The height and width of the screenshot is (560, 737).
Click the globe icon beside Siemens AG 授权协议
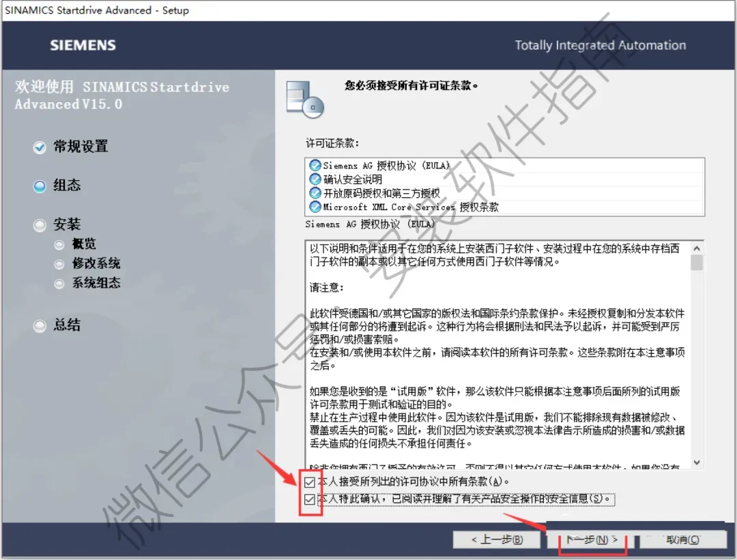[x=315, y=165]
